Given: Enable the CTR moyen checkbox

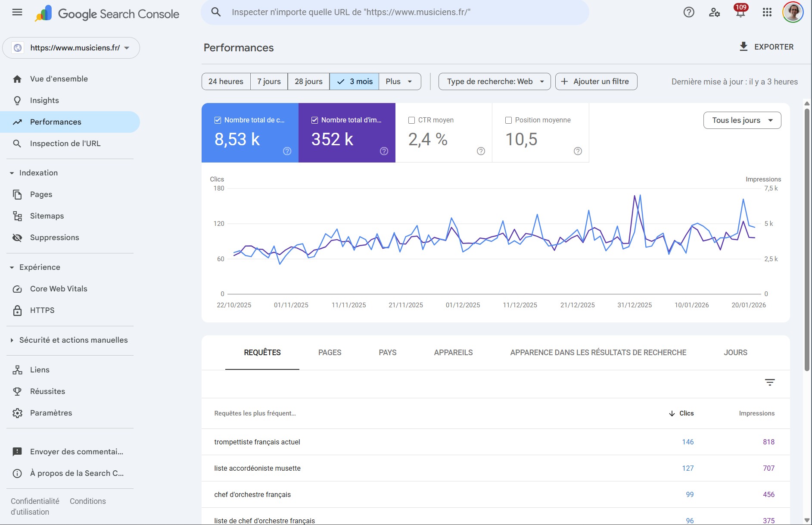Looking at the screenshot, I should click(x=411, y=120).
